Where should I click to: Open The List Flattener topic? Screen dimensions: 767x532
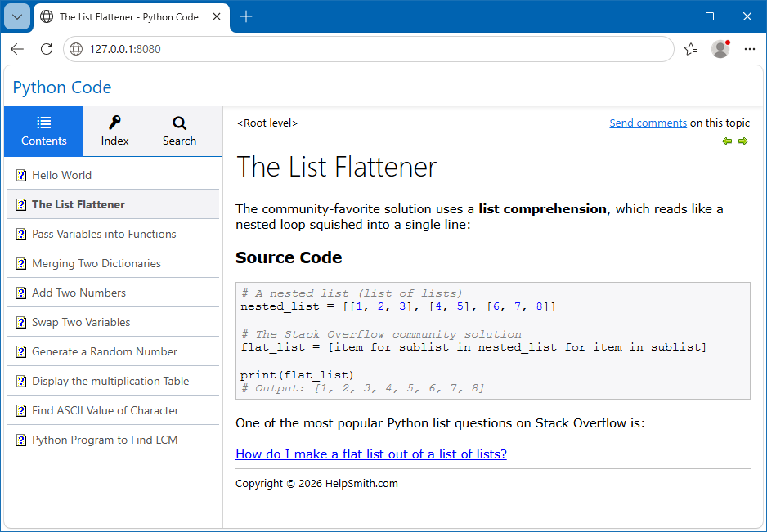113,204
